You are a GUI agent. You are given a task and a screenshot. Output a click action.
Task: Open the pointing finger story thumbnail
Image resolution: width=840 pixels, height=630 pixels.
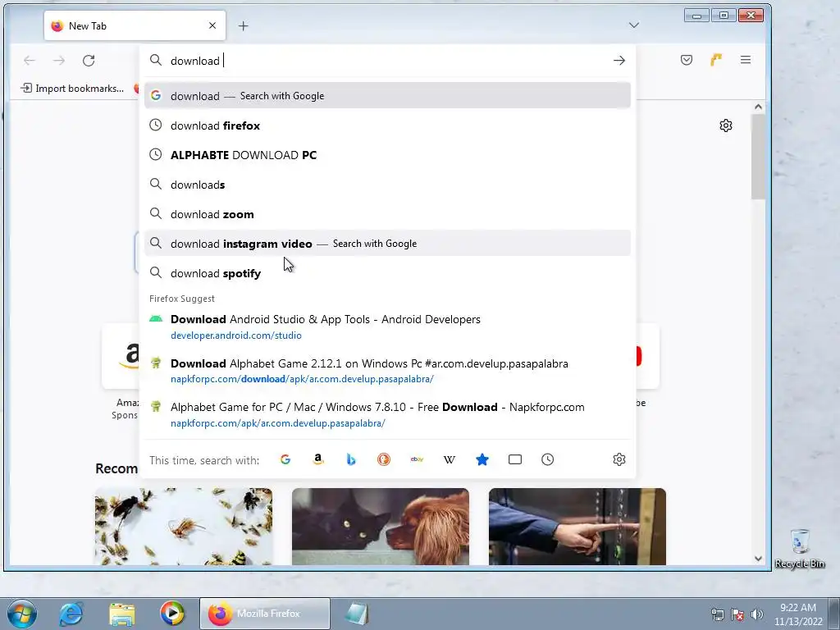[x=577, y=527]
